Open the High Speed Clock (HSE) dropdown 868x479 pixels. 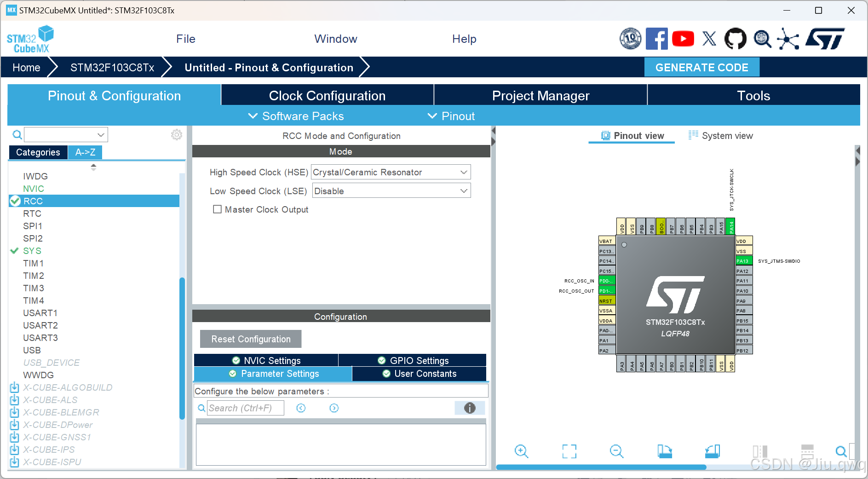coord(391,172)
